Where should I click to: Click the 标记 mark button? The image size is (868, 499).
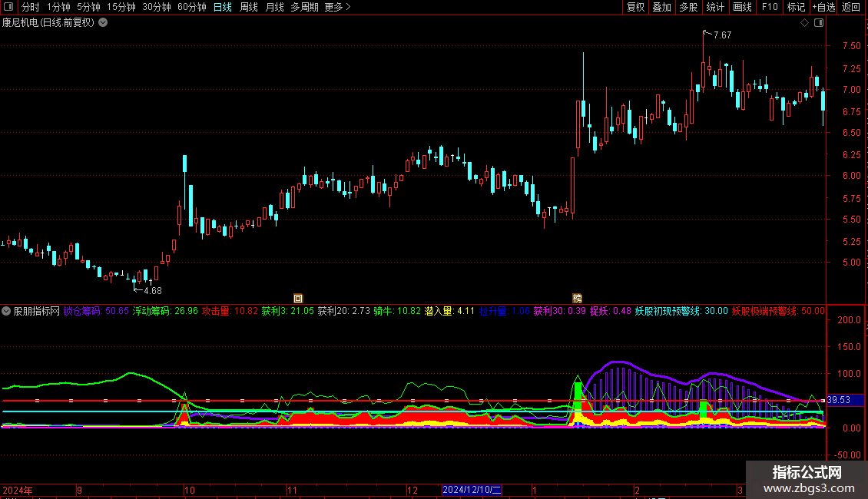796,7
